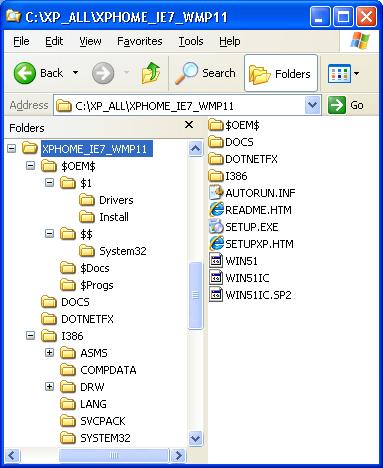
Task: Select the DOTNETFX folder in tree
Action: [x=87, y=319]
